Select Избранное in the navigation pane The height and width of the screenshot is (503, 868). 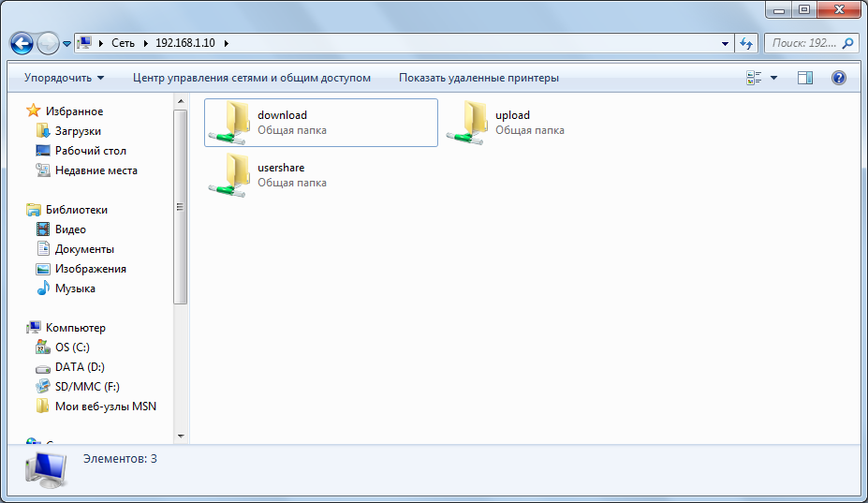coord(74,111)
